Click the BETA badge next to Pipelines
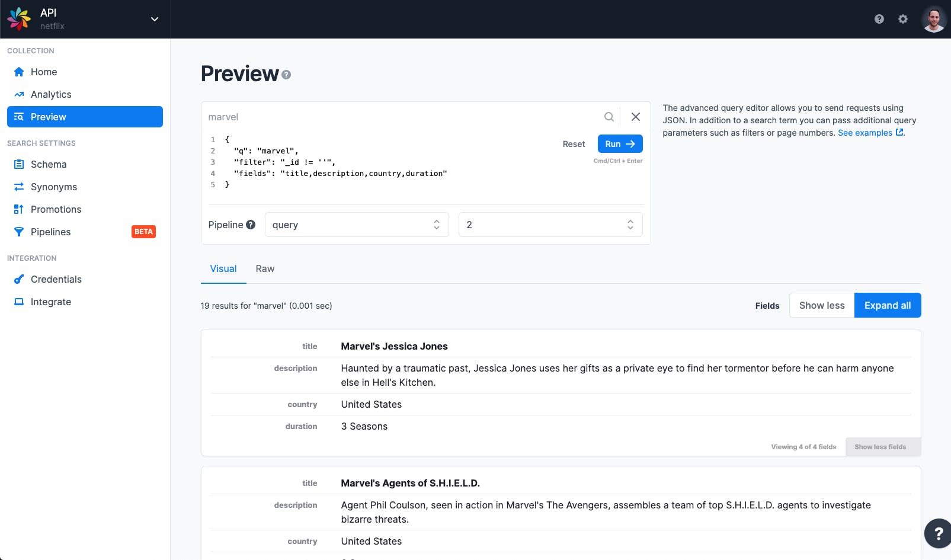 pos(143,232)
